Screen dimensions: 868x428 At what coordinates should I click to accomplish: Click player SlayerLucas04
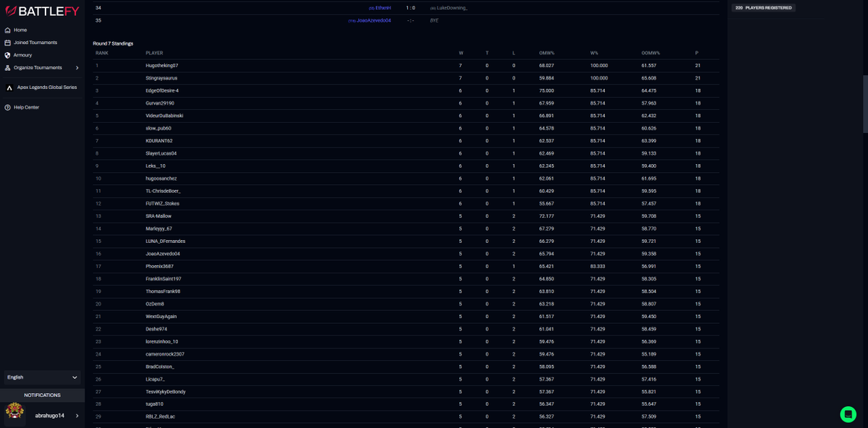(x=161, y=153)
